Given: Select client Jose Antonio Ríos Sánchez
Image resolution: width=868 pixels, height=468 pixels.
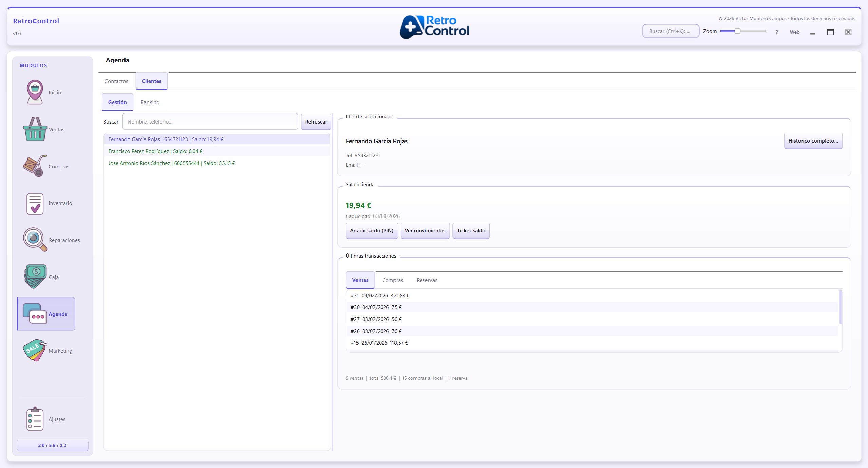Looking at the screenshot, I should pyautogui.click(x=172, y=163).
